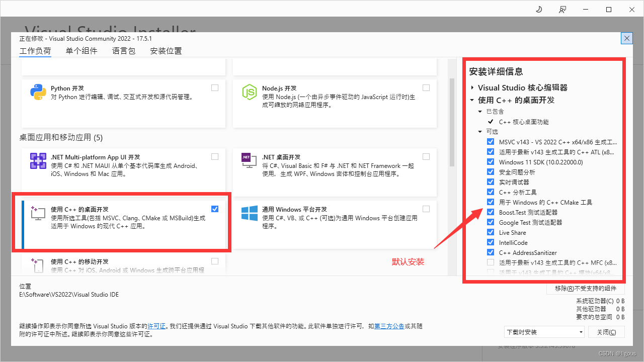Screen dimensions: 644x362
Task: Uncheck the Windows 11 SDK option
Action: [x=491, y=162]
